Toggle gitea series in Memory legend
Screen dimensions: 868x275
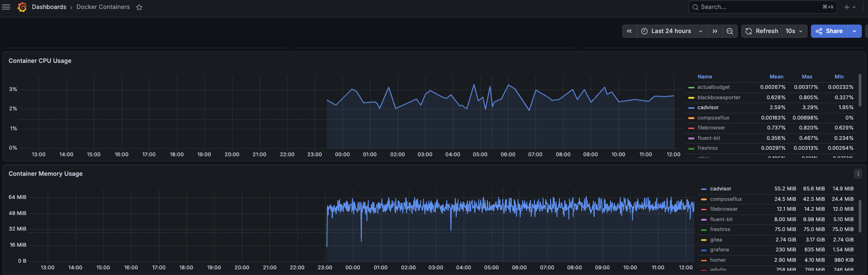[716, 240]
